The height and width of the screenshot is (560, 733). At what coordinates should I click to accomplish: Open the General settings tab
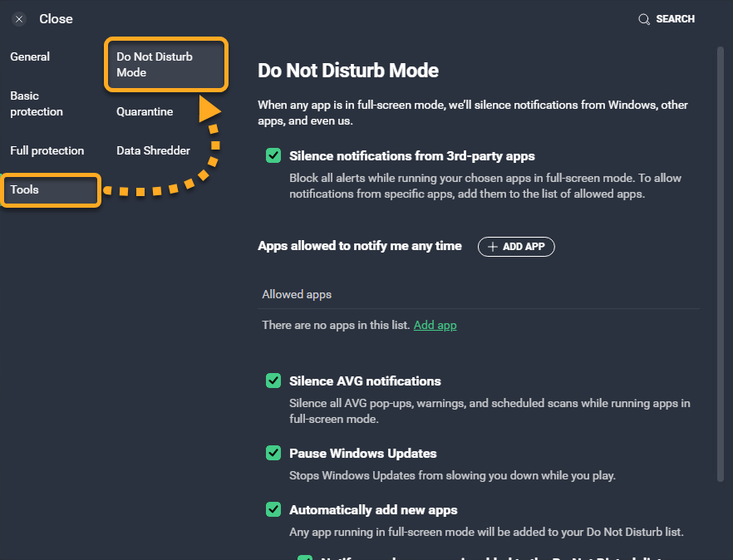coord(30,56)
